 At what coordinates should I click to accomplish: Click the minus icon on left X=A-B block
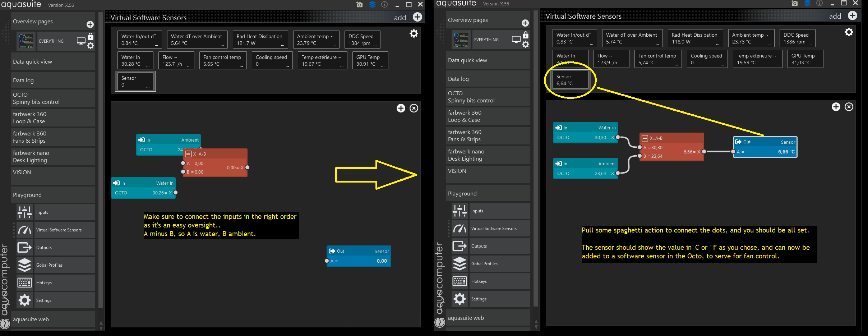point(188,154)
